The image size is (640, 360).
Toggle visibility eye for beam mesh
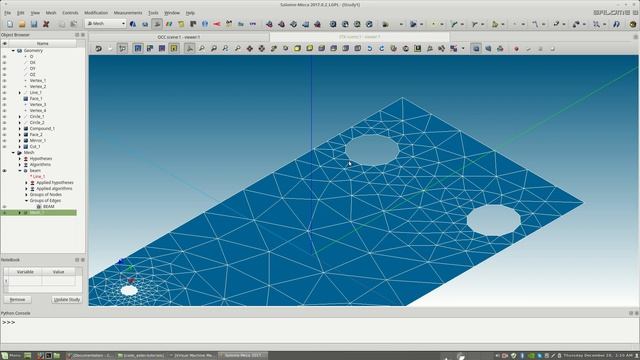[x=4, y=171]
